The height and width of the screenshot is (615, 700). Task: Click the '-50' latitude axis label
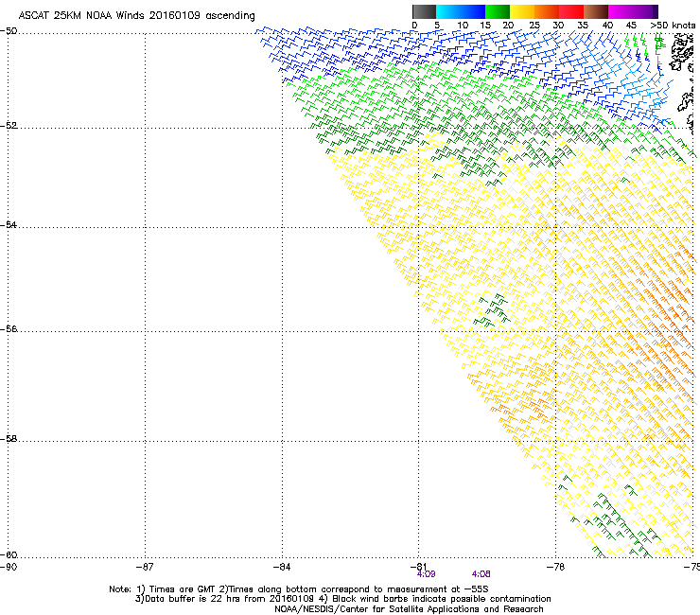click(x=9, y=31)
